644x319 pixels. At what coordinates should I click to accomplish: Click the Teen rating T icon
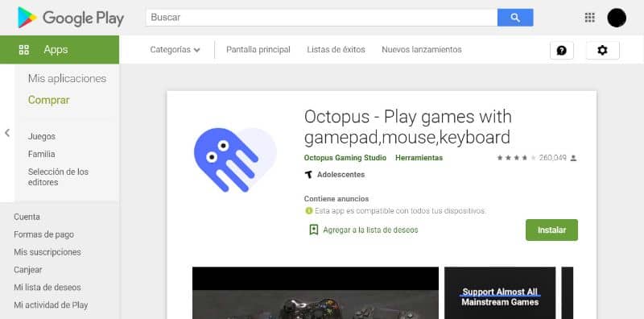tap(308, 175)
